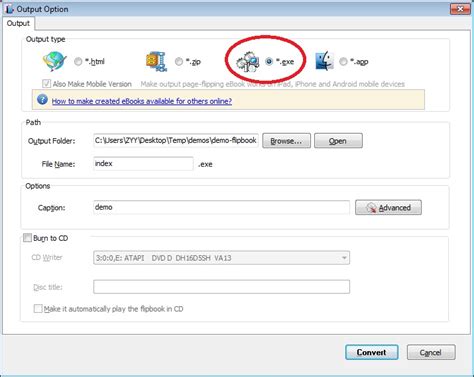Image resolution: width=474 pixels, height=377 pixels.
Task: Cancel the Output Option dialog
Action: tap(431, 352)
